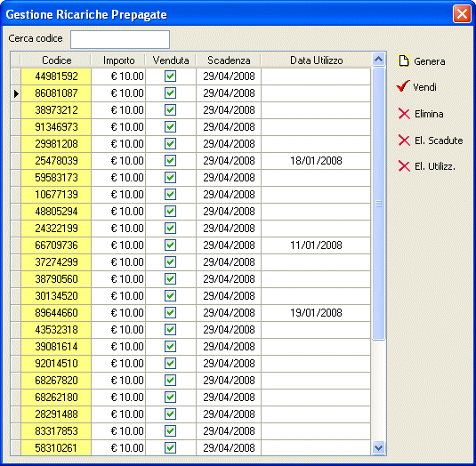
Task: Close the Gestione Ricariche Prepagate window
Action: (462, 14)
